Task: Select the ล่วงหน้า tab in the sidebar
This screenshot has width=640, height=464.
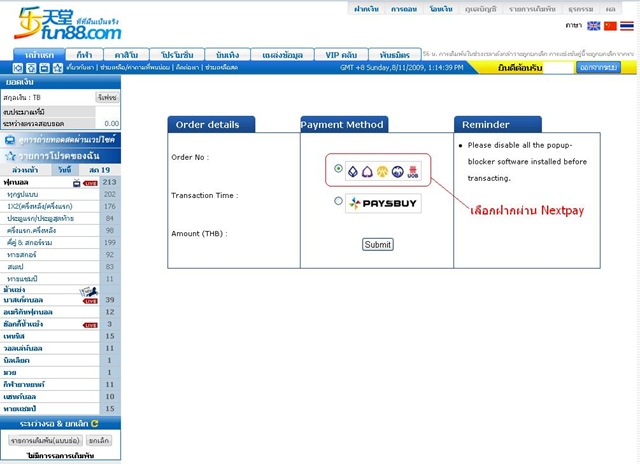Action: coord(25,169)
